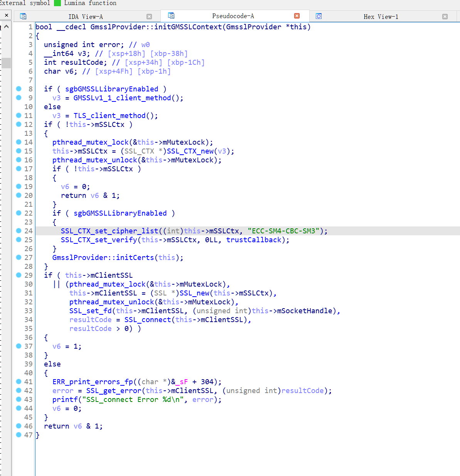Switch to the IDA View-A tab

[85, 17]
